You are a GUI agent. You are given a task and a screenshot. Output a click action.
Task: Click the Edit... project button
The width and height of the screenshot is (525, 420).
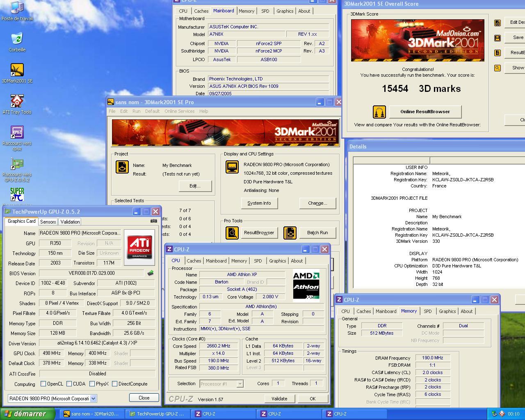coord(195,186)
